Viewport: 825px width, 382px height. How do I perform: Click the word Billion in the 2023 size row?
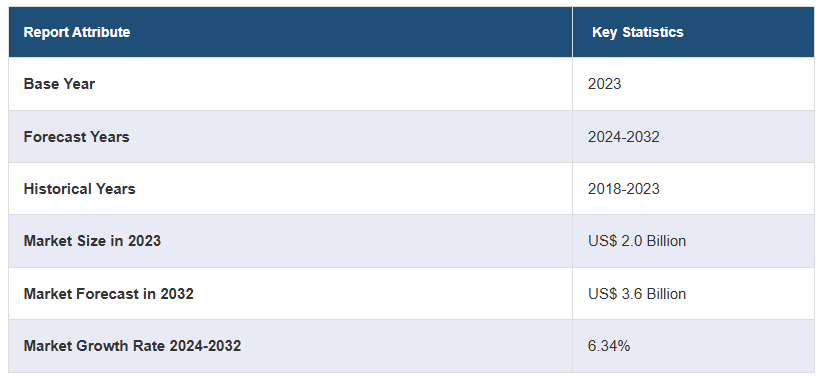pos(666,241)
